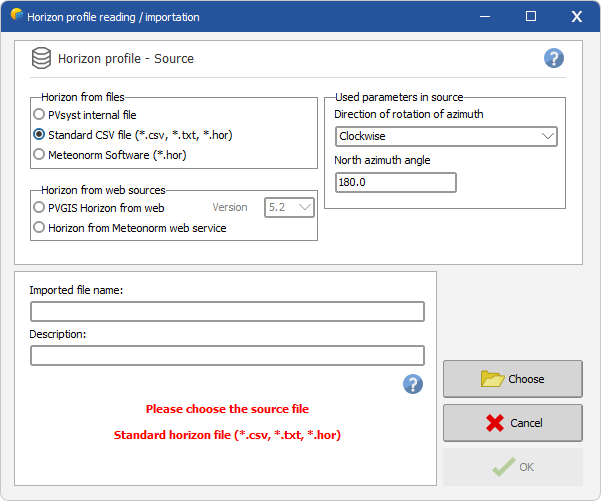
Task: Click the 'Version' label
Action: coord(230,207)
